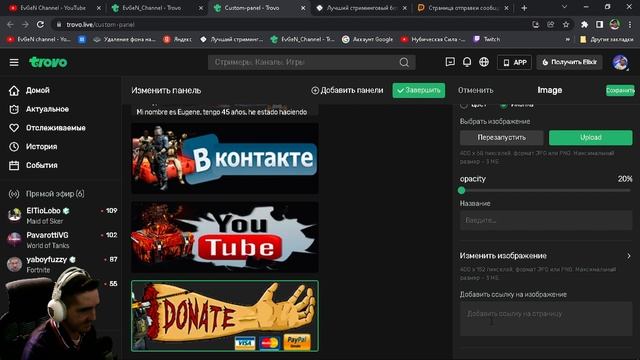
Task: Click Отменить in Image panel
Action: point(476,90)
